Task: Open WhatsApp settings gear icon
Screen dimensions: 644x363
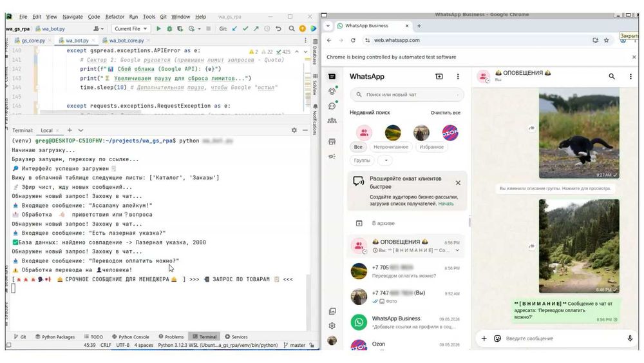Action: [x=332, y=326]
